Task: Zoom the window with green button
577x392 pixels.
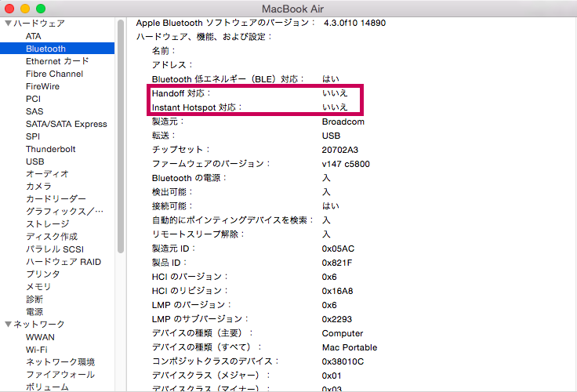Action: [41, 9]
